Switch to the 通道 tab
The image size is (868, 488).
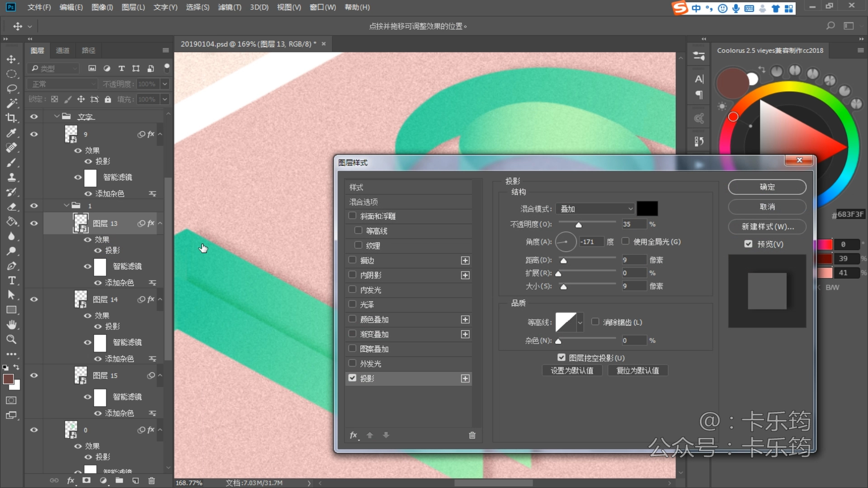tap(62, 51)
